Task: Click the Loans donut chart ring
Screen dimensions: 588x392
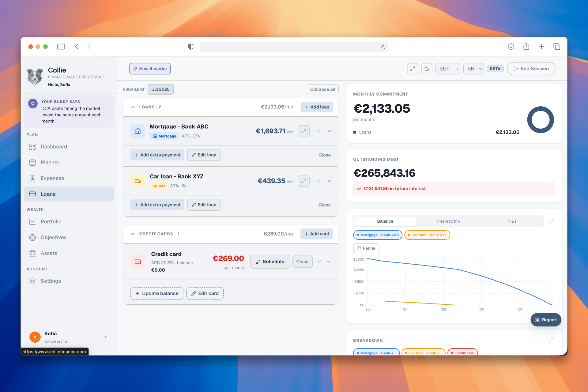Action: (541, 120)
